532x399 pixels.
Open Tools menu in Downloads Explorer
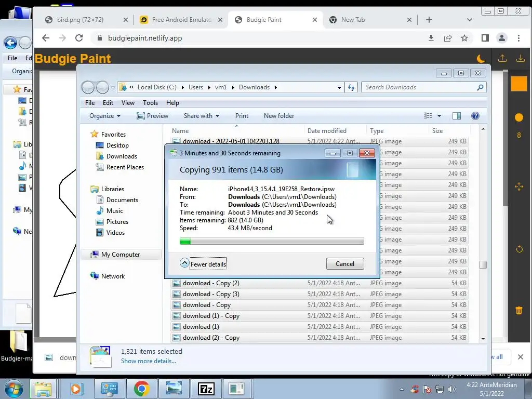point(150,103)
